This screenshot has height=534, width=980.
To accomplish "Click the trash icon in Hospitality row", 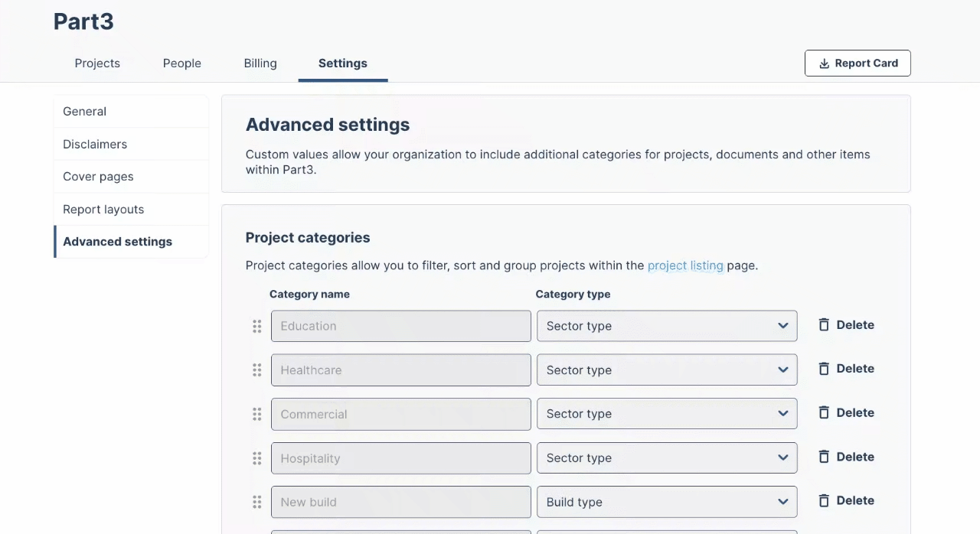I will point(824,457).
